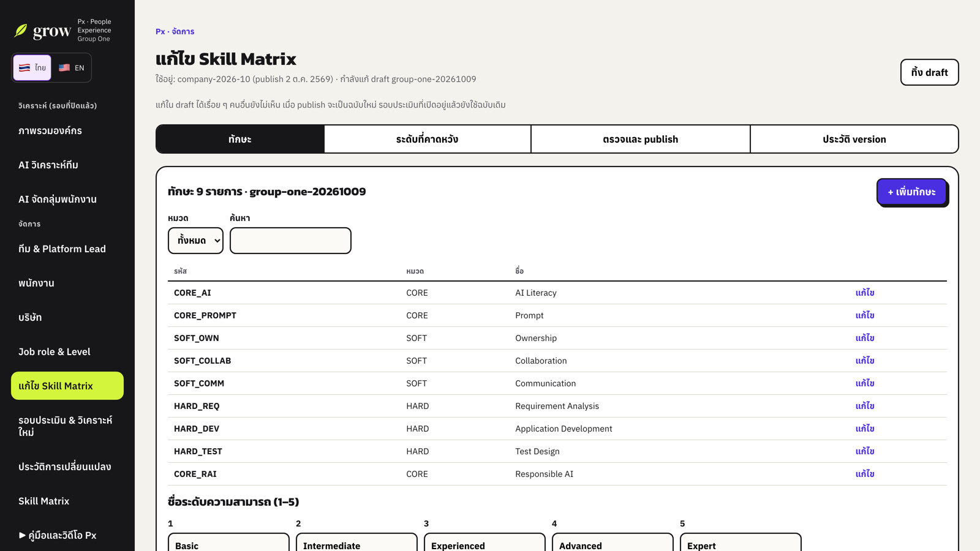Open พนักงาน sidebar item
This screenshot has width=980, height=551.
coord(67,283)
